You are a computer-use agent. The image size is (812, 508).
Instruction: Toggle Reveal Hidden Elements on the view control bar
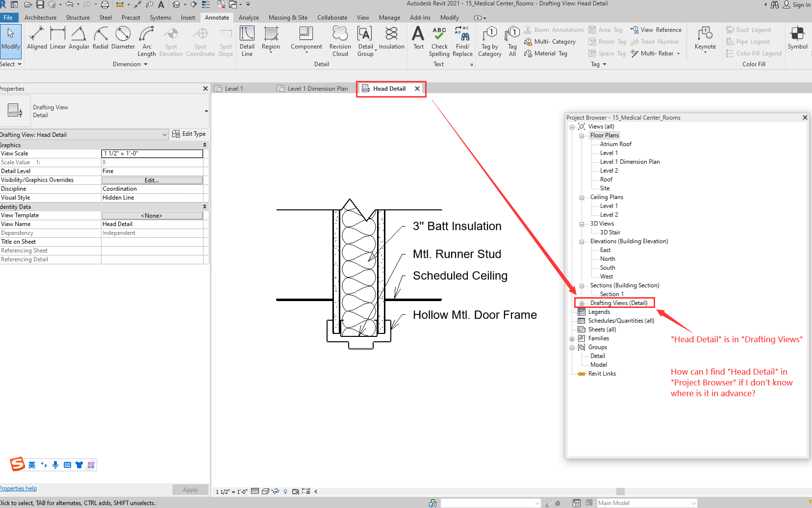(275, 491)
